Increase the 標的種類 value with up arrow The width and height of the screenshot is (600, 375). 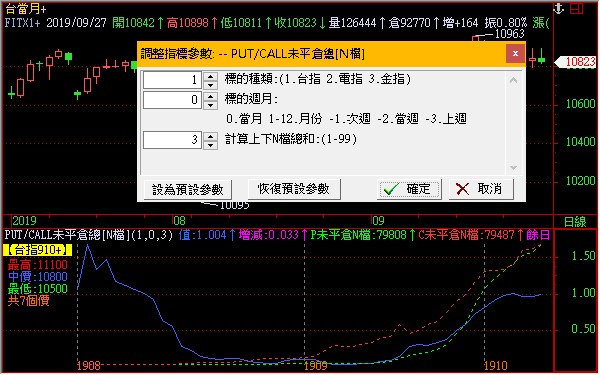(210, 76)
